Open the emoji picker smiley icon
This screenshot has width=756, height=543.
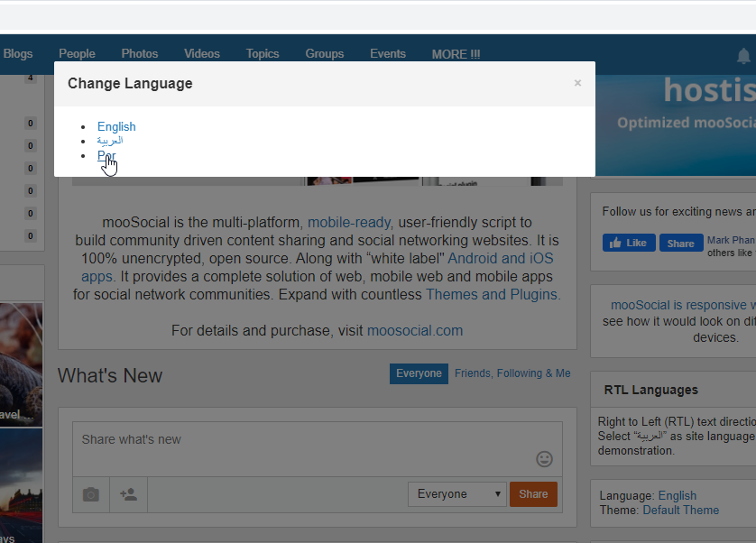pos(544,458)
